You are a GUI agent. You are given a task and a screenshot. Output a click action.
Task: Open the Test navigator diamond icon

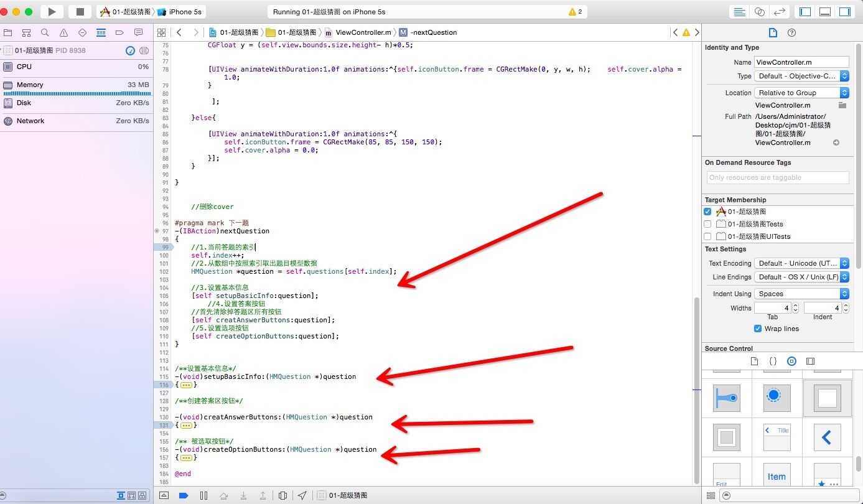tap(82, 32)
